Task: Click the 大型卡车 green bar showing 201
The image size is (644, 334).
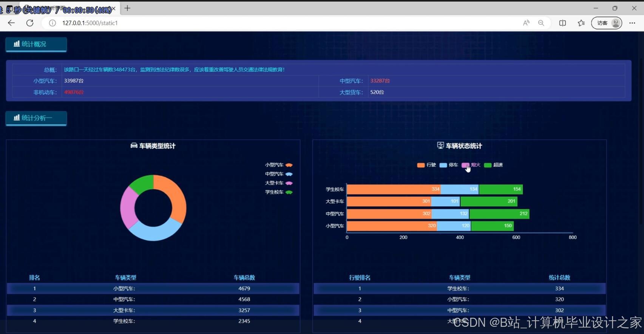Action: (489, 201)
